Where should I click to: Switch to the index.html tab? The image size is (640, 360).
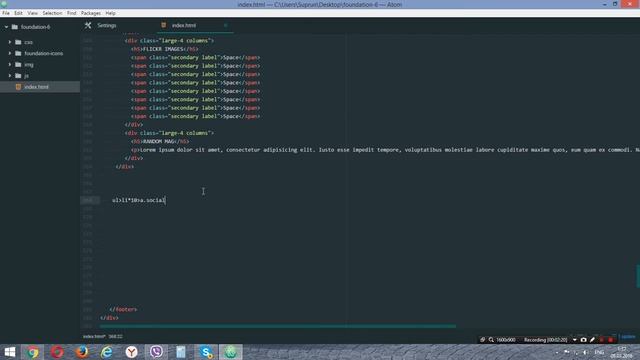click(x=184, y=25)
